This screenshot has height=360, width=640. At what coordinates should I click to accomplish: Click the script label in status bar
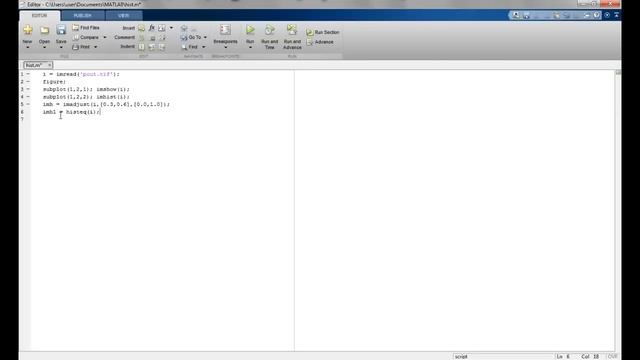(x=461, y=356)
